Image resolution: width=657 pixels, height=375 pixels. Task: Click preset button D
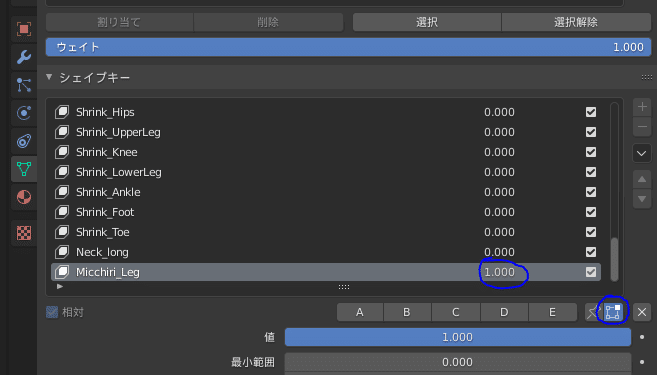tap(504, 312)
